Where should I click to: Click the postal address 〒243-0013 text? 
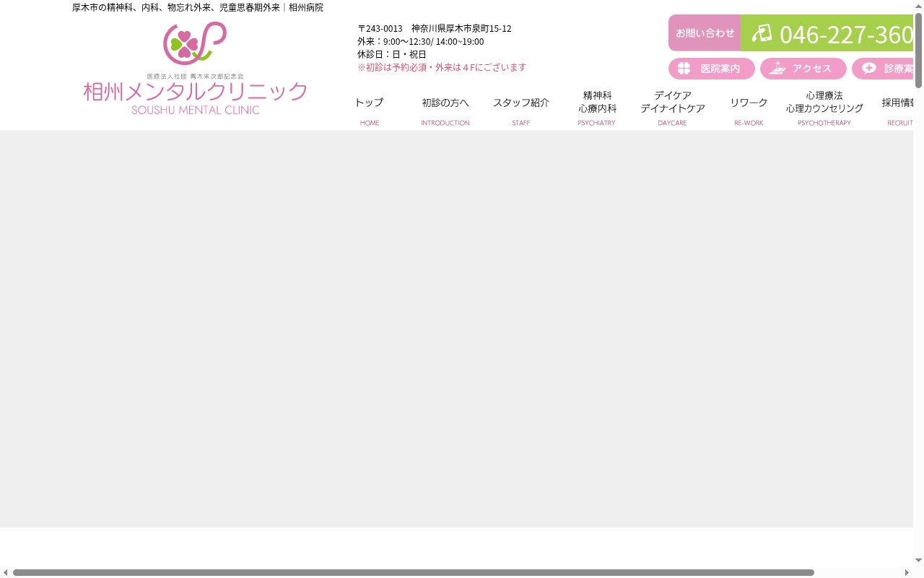(435, 28)
